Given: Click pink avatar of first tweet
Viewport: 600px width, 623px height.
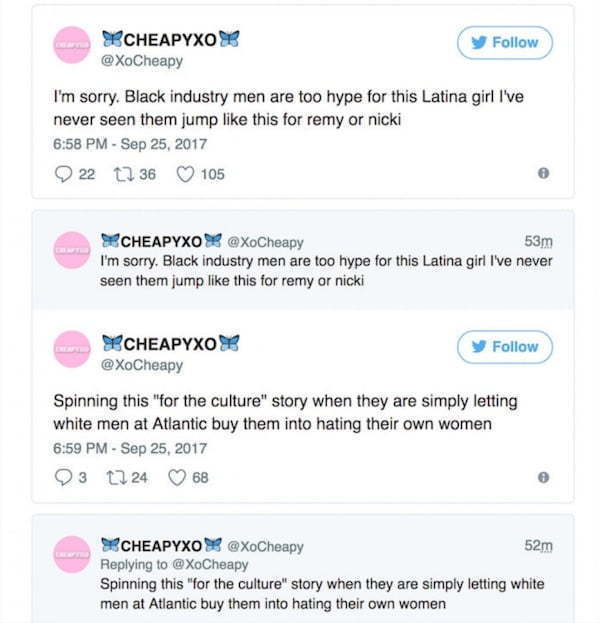Looking at the screenshot, I should [x=72, y=45].
